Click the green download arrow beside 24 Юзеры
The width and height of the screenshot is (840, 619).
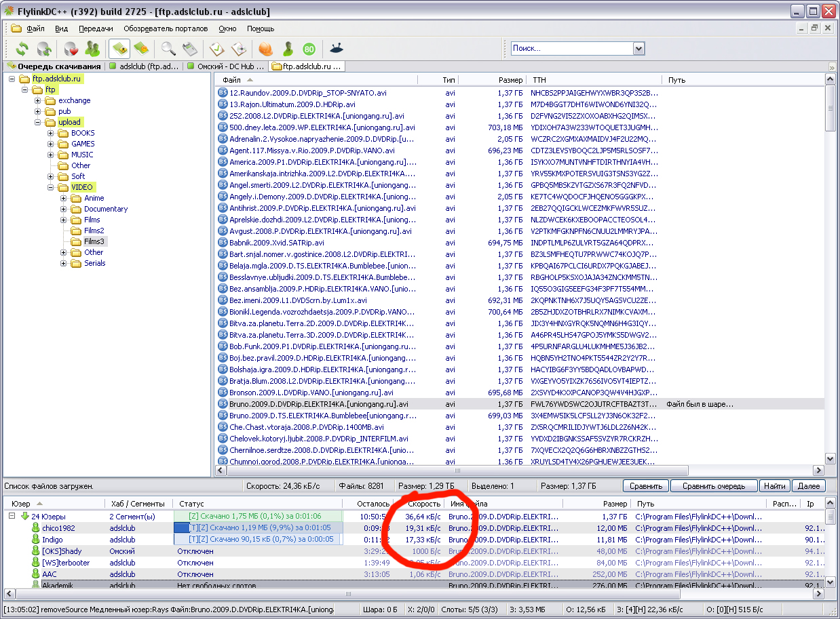tap(25, 517)
